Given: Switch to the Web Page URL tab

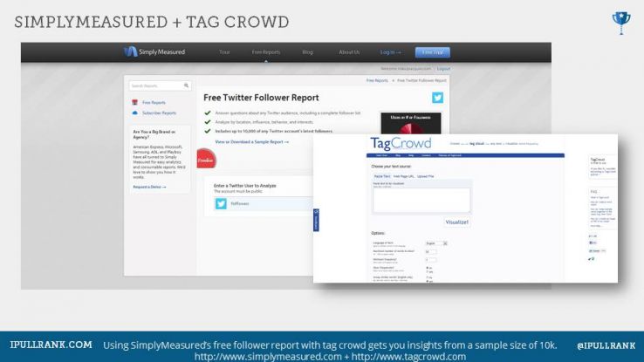Looking at the screenshot, I should pos(405,176).
